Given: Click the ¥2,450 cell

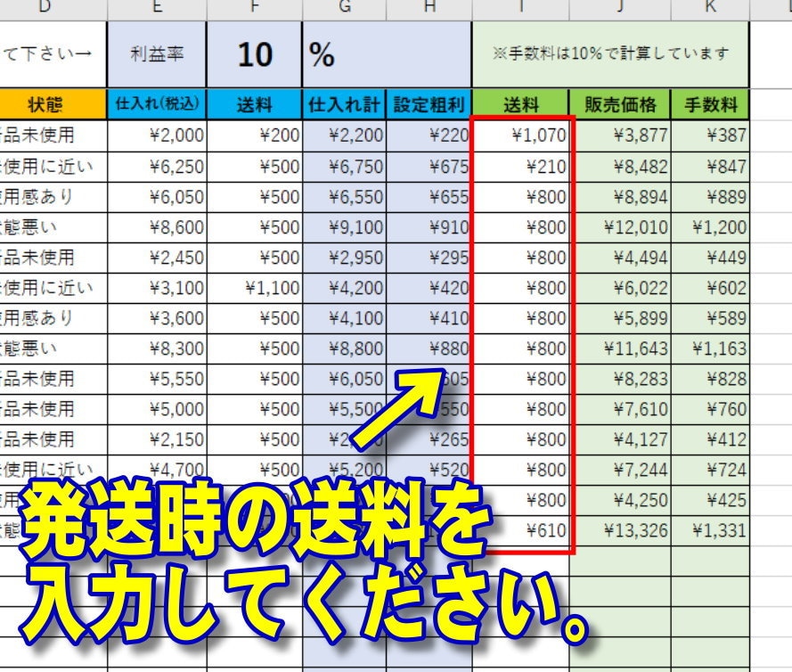Looking at the screenshot, I should coord(157,258).
